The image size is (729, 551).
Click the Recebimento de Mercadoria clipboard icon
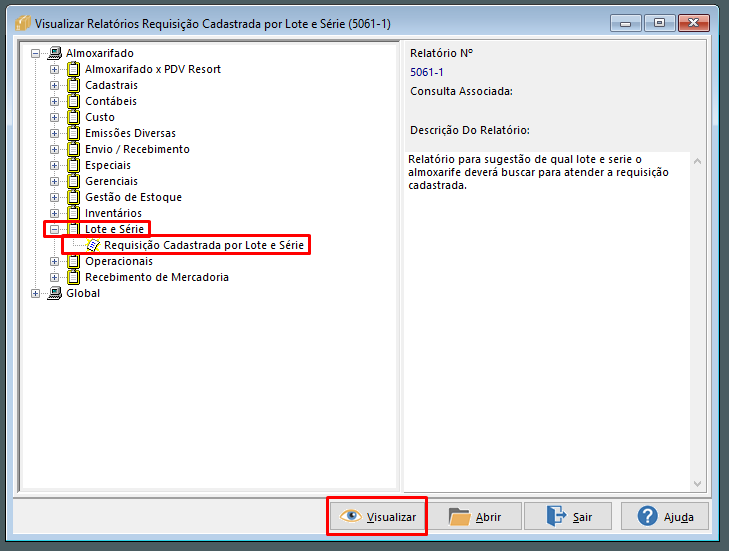pyautogui.click(x=73, y=277)
